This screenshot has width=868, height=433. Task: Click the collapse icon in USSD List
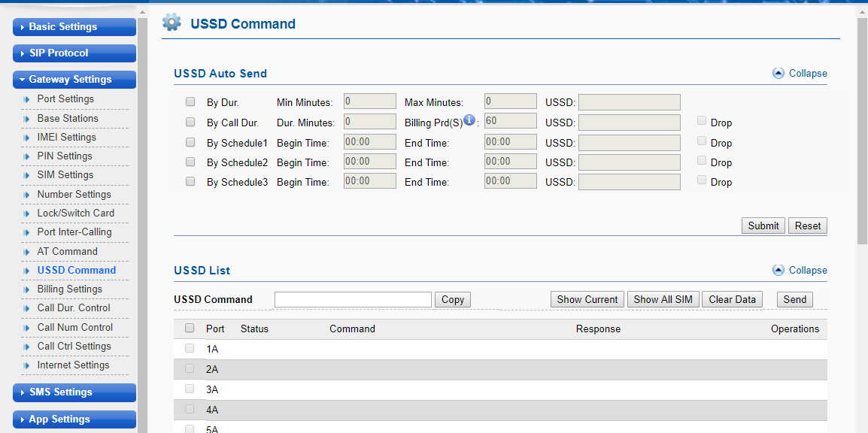coord(778,270)
